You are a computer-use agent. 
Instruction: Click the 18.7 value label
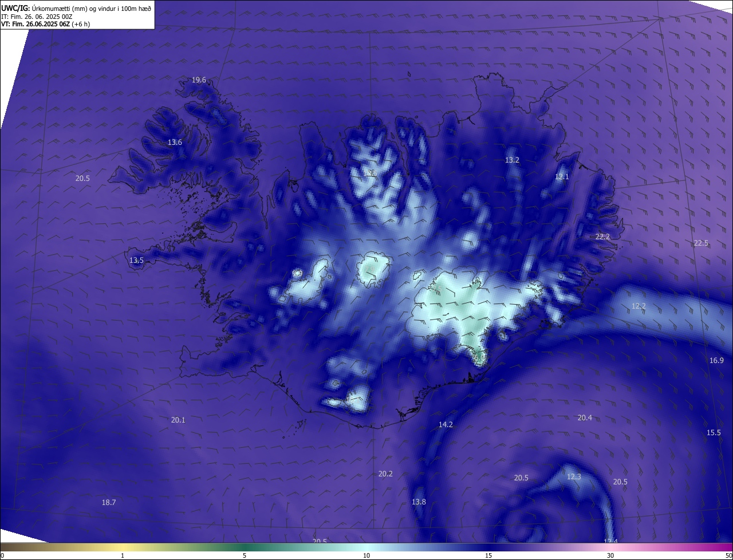pyautogui.click(x=109, y=502)
